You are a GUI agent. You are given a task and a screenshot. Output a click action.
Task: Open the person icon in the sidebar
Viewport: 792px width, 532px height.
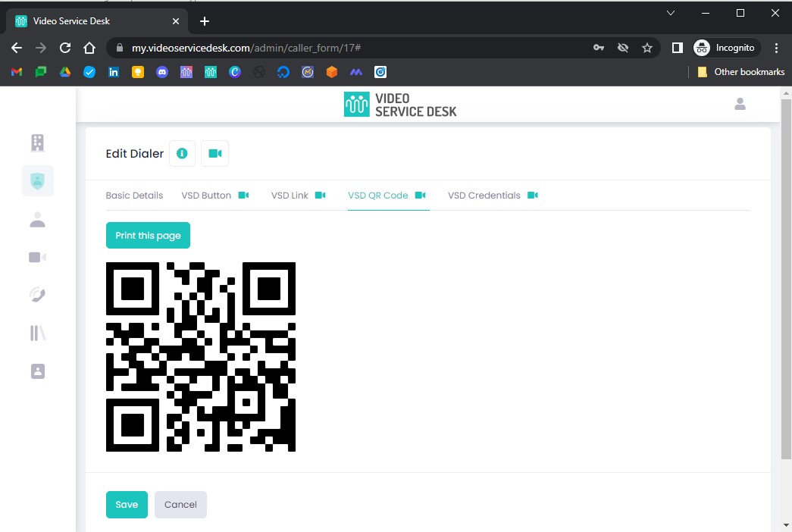click(x=37, y=220)
